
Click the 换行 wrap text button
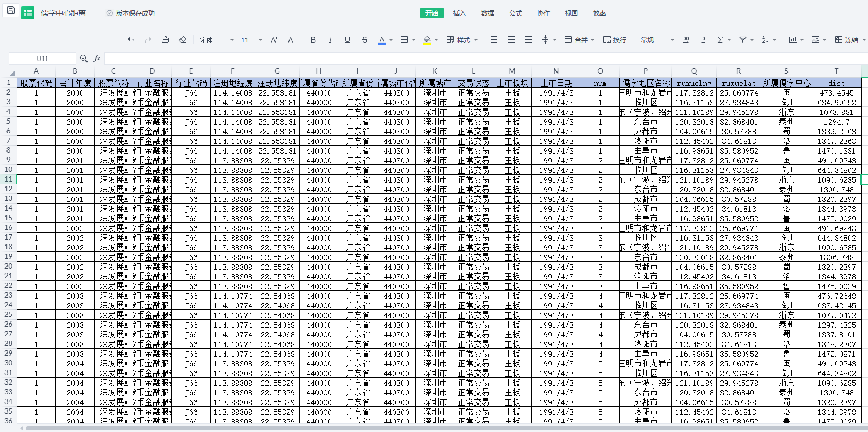(614, 40)
